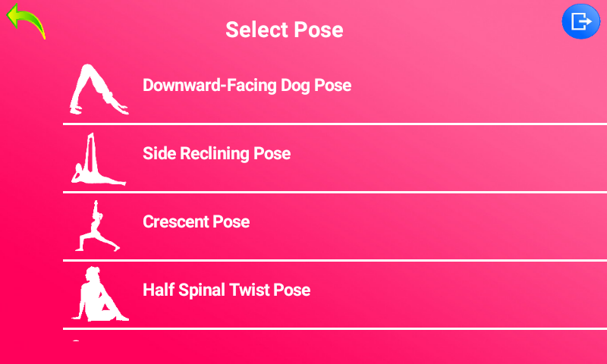Choose the Crescent Pose text

196,221
